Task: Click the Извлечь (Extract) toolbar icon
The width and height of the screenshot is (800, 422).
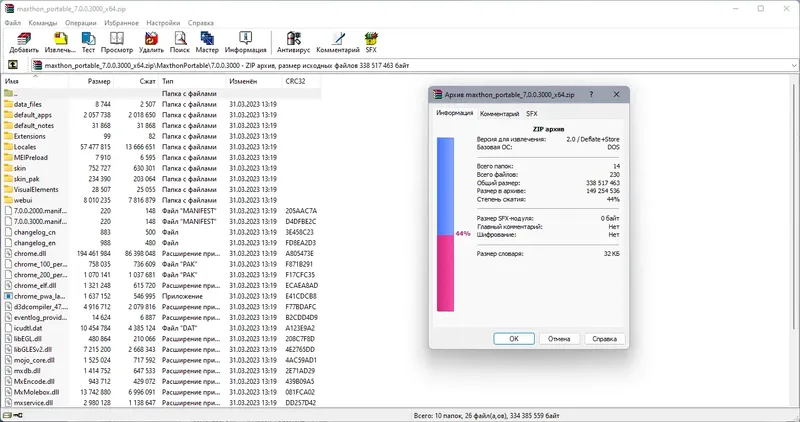Action: point(60,42)
